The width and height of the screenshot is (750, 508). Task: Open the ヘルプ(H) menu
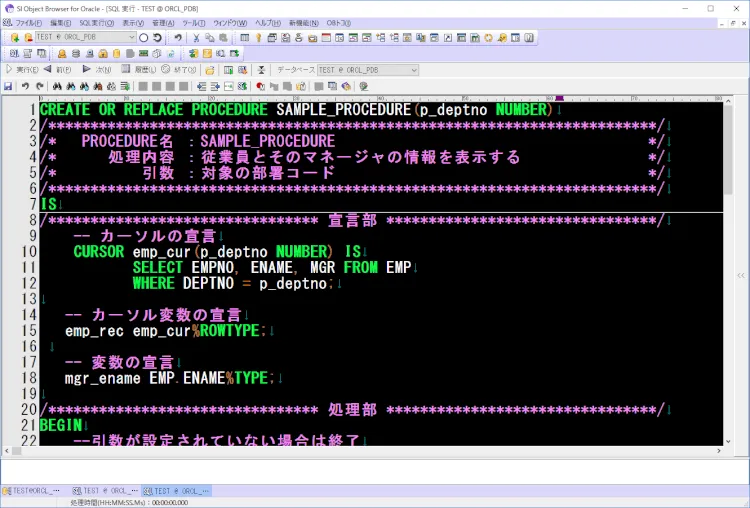267,23
